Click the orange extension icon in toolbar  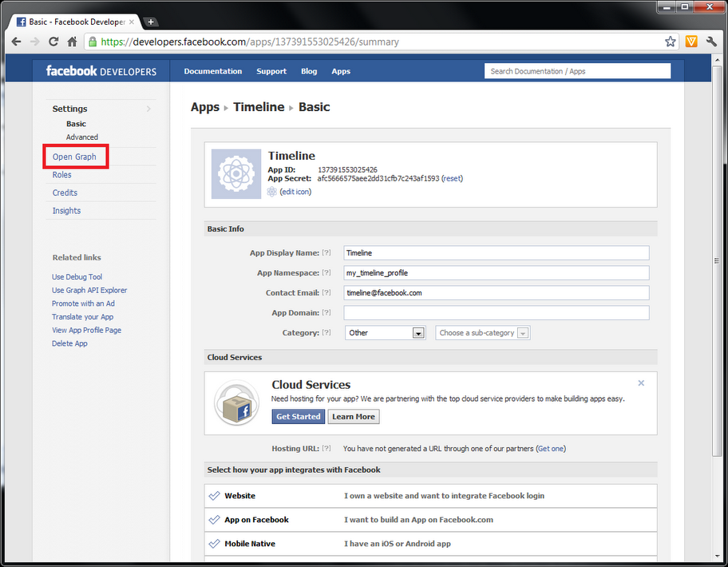691,42
